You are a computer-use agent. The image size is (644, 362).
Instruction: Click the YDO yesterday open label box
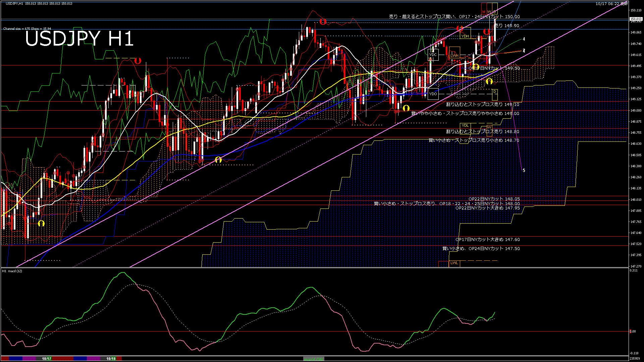pyautogui.click(x=433, y=94)
